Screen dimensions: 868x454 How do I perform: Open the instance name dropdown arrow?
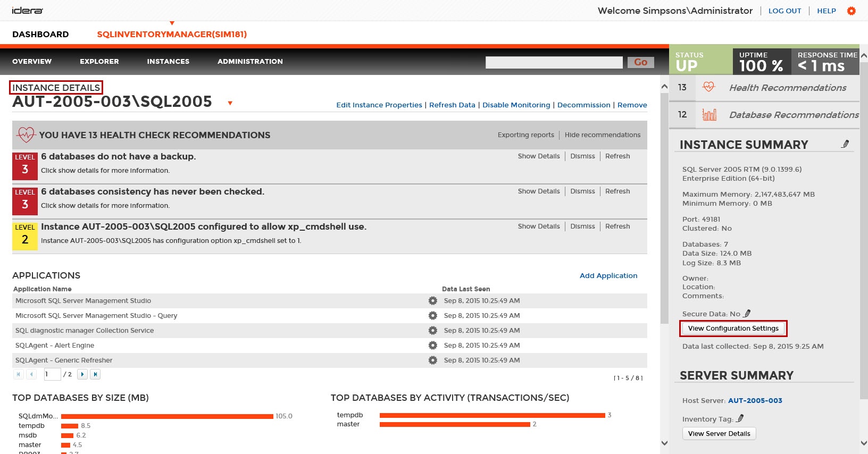[x=230, y=103]
